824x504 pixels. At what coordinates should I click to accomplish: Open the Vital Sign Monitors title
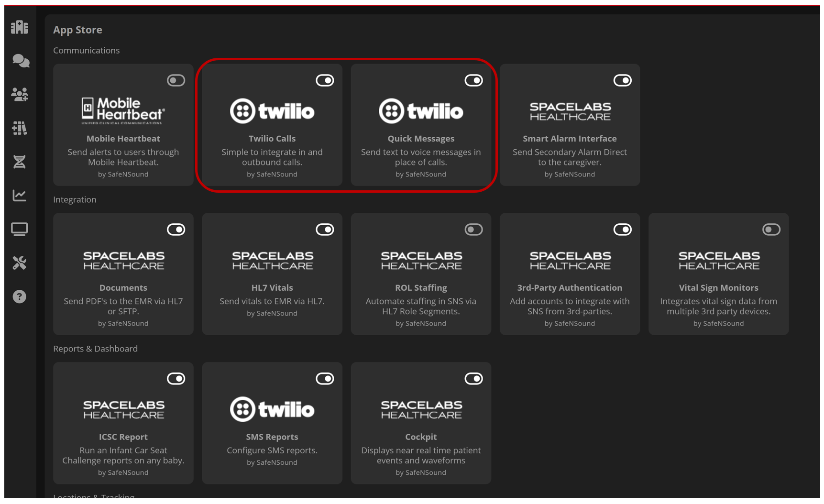(719, 288)
